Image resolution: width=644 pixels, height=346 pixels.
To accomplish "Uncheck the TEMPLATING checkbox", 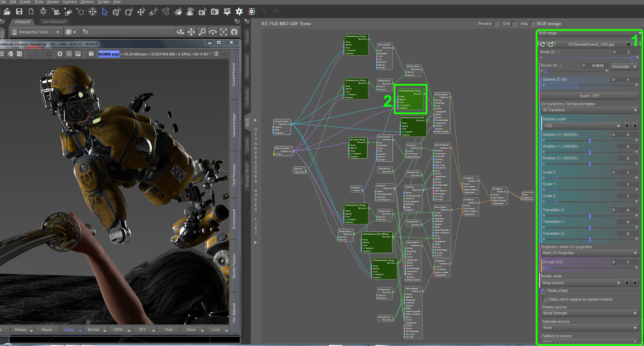I will (x=543, y=291).
